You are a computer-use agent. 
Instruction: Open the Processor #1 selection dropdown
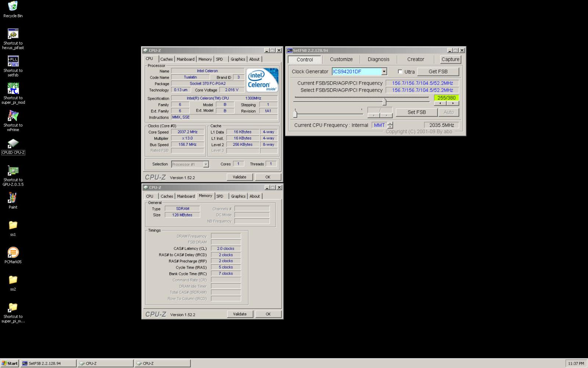[206, 164]
